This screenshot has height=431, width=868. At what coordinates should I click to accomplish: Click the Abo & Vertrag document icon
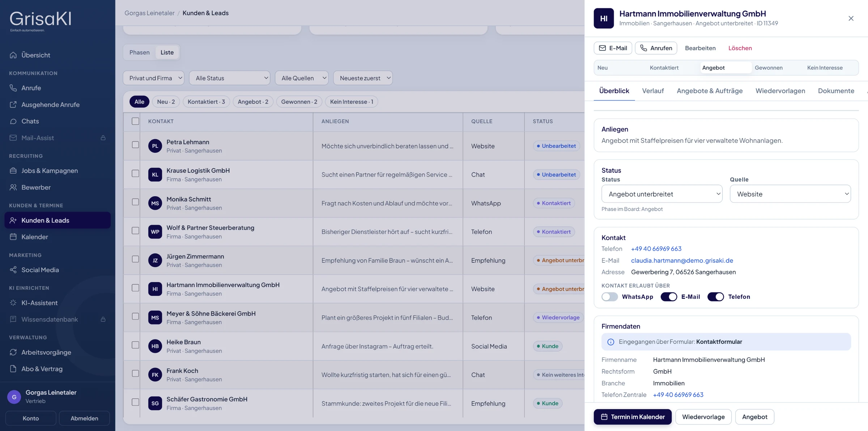coord(13,369)
